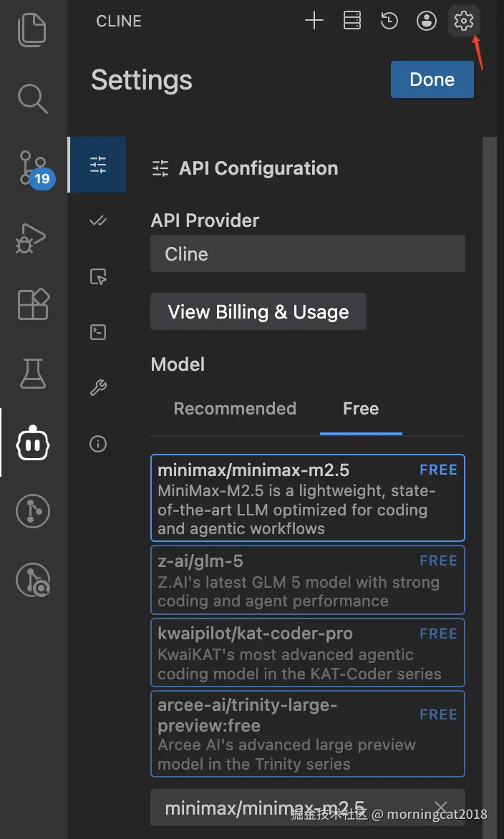Click the Done button
Viewport: 504px width, 839px height.
click(432, 79)
